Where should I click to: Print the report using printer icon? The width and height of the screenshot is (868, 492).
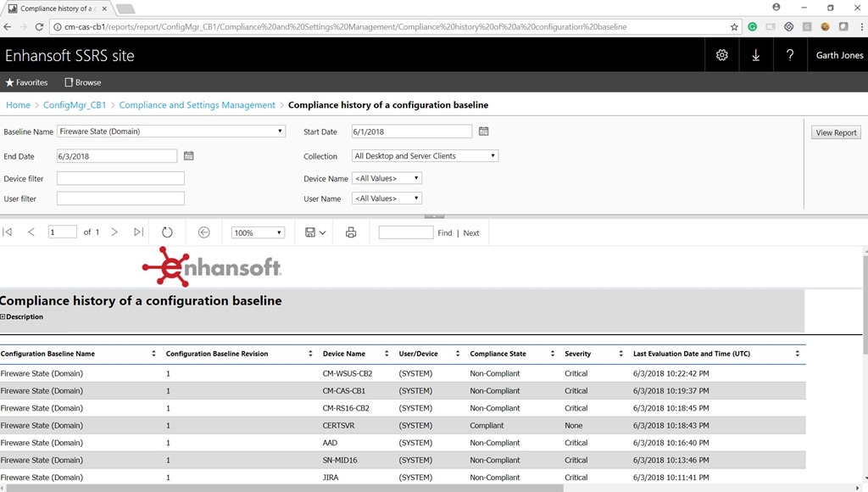pyautogui.click(x=351, y=232)
